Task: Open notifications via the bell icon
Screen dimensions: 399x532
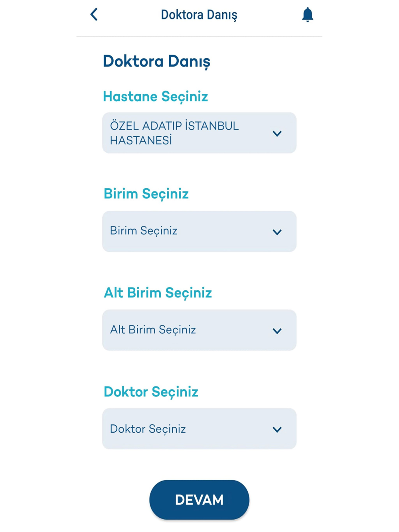Action: 307,15
